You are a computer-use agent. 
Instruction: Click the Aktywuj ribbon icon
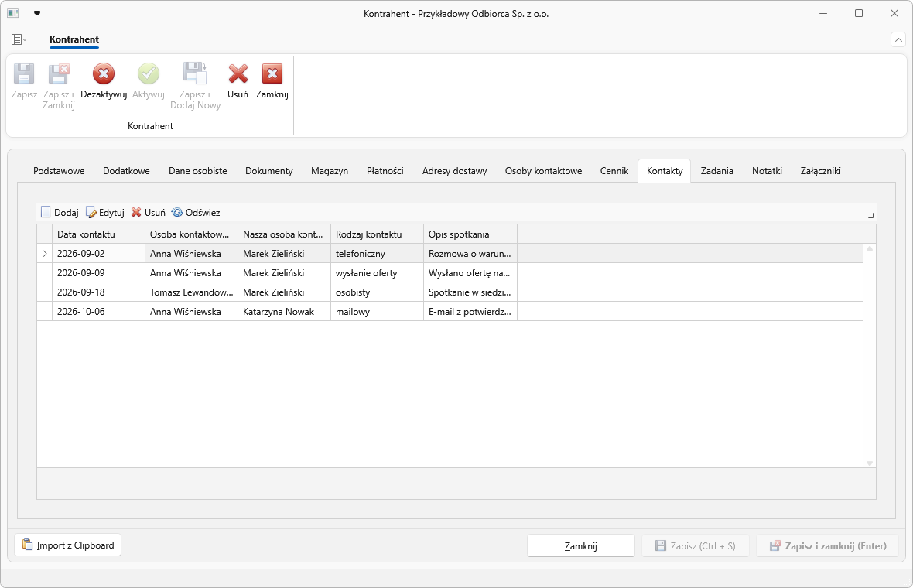(x=149, y=74)
